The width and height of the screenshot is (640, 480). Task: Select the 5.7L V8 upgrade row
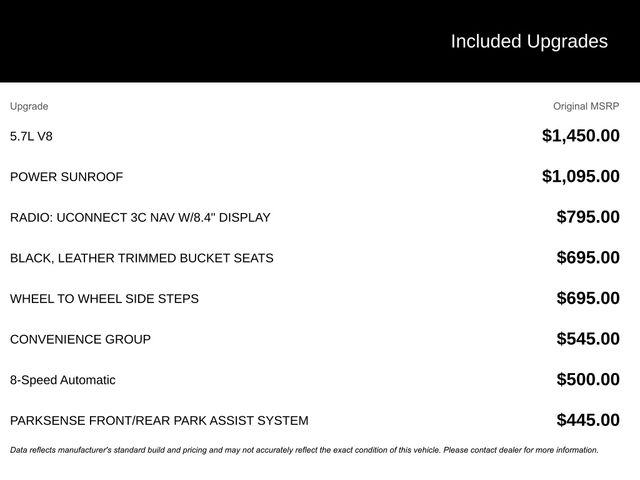31,136
